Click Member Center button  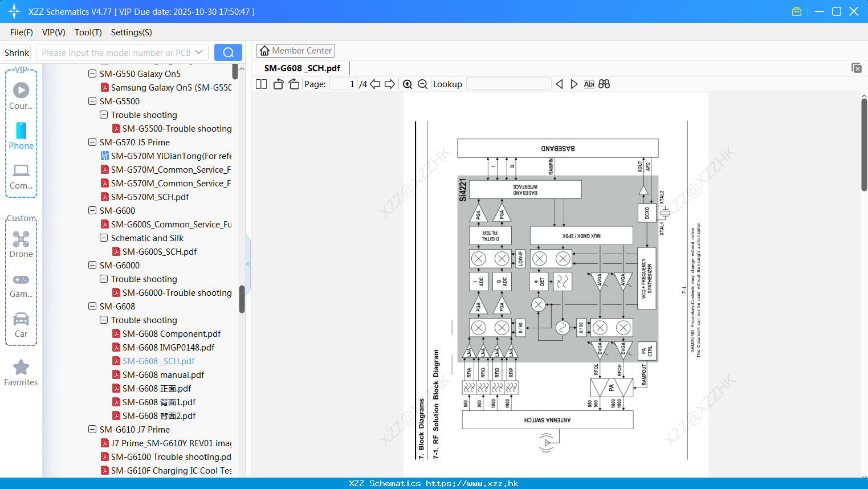295,51
